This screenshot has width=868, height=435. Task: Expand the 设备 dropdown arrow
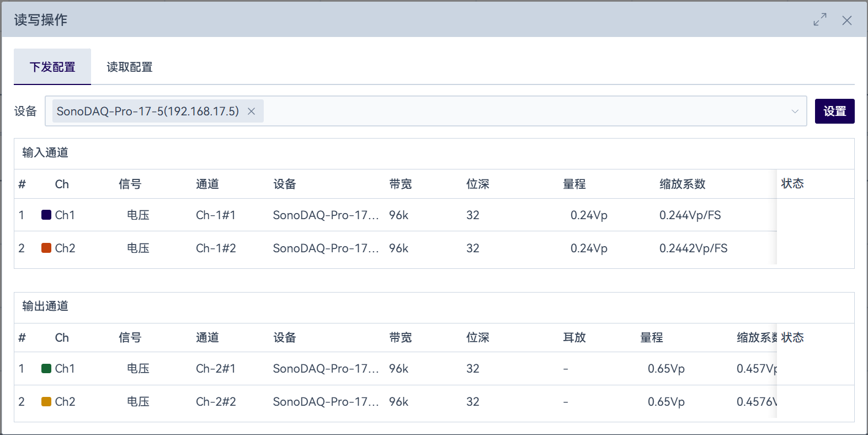[795, 112]
